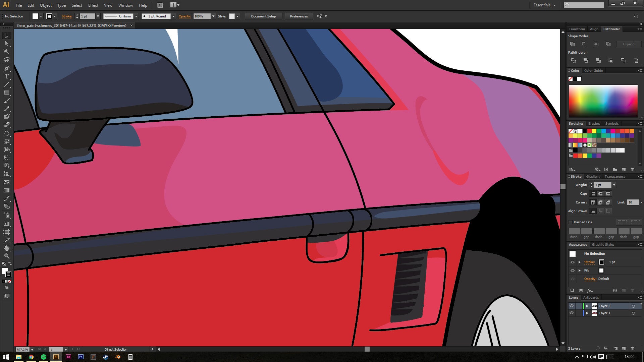Screen dimensions: 644x362
Task: Click Create New Layer icon in Layers panel
Action: point(624,349)
